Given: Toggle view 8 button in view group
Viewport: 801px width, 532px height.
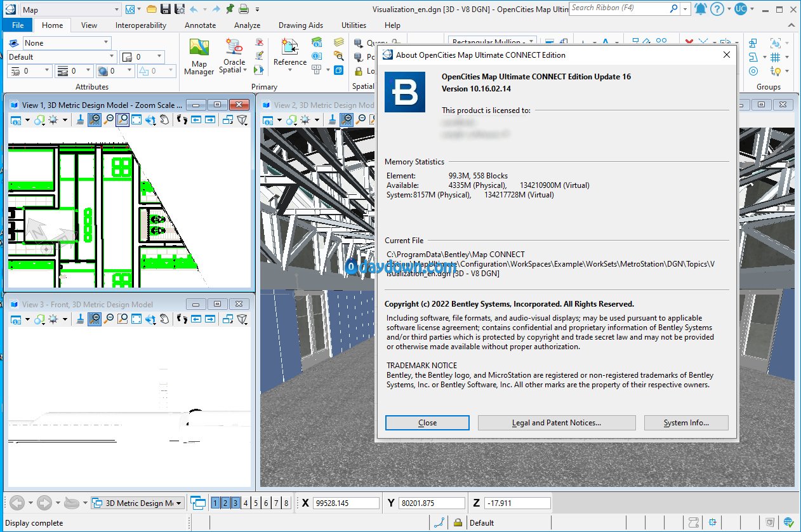Looking at the screenshot, I should pos(286,503).
